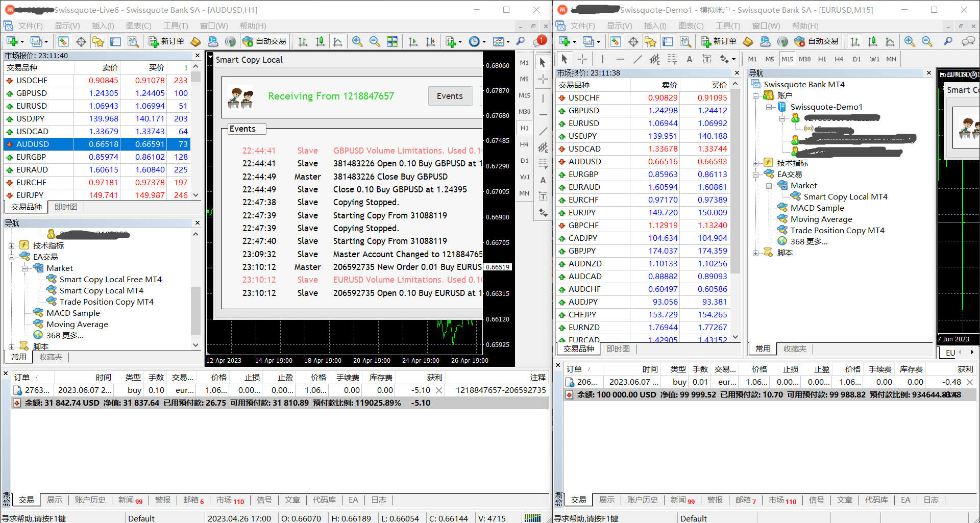Toggle chart shift in the Live6 toolbar
980x523 pixels.
click(x=430, y=41)
